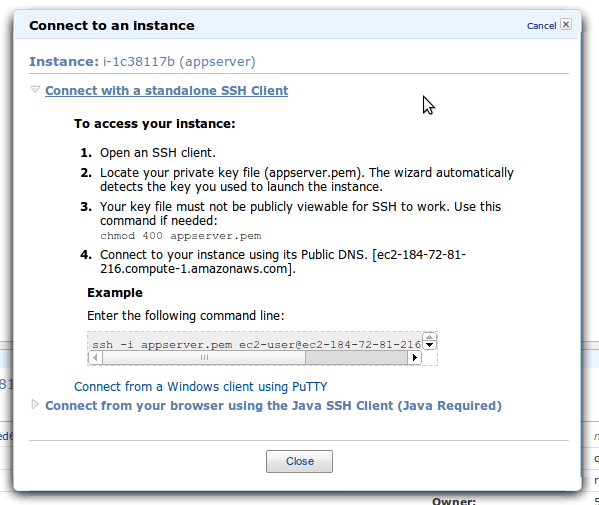
Task: Open the Connect with a standalone SSH Client link
Action: [167, 91]
